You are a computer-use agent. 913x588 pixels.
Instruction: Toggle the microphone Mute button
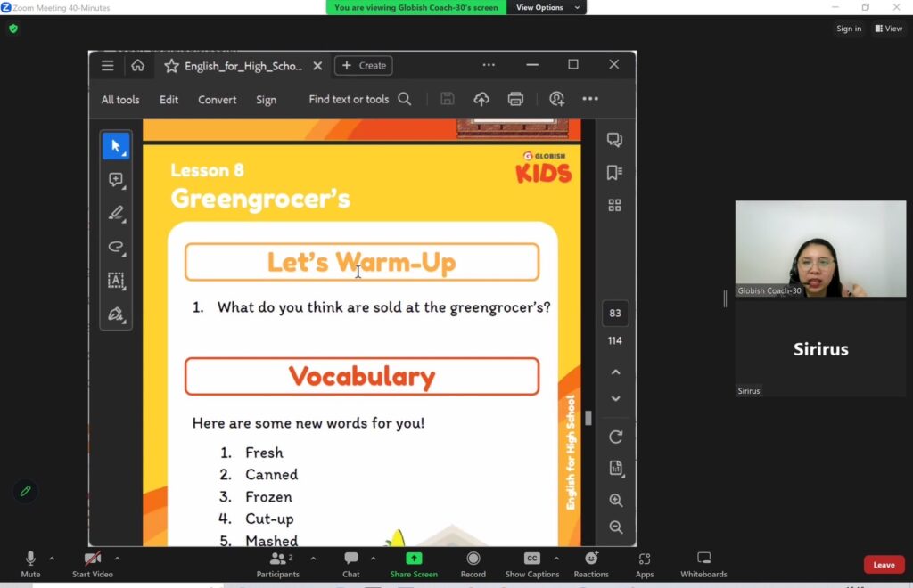click(30, 563)
